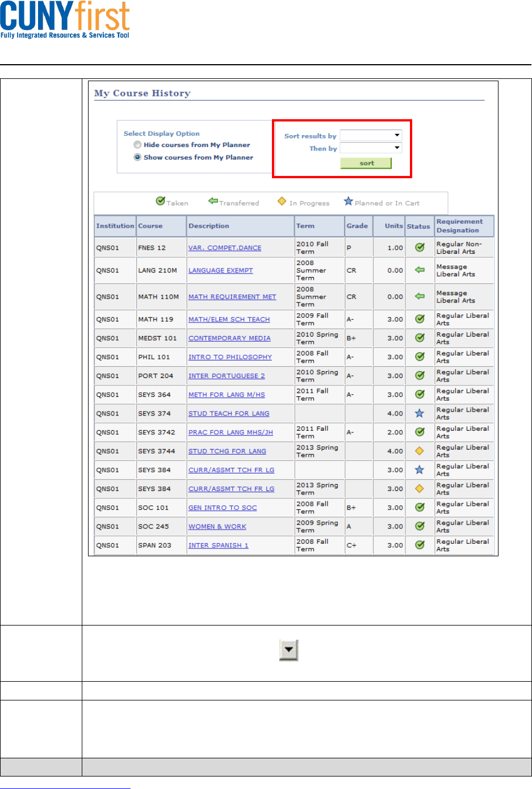The image size is (532, 789).
Task: Click the Requirement Designation column header
Action: [x=464, y=226]
